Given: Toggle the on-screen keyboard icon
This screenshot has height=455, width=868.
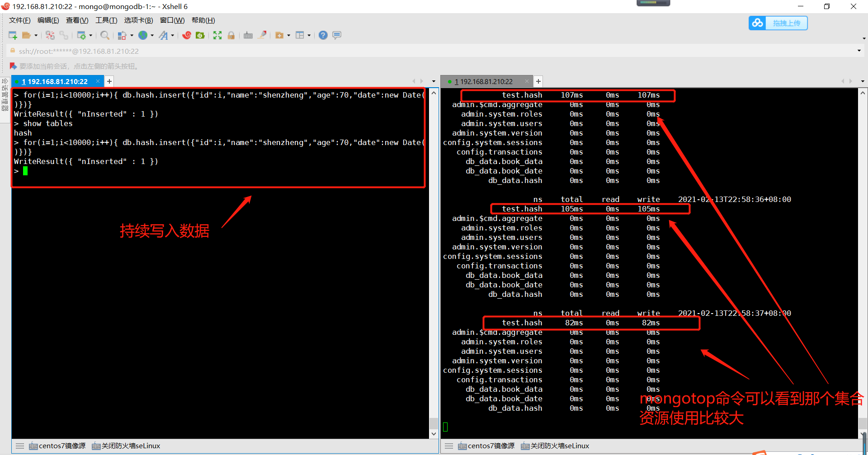Looking at the screenshot, I should pos(248,35).
